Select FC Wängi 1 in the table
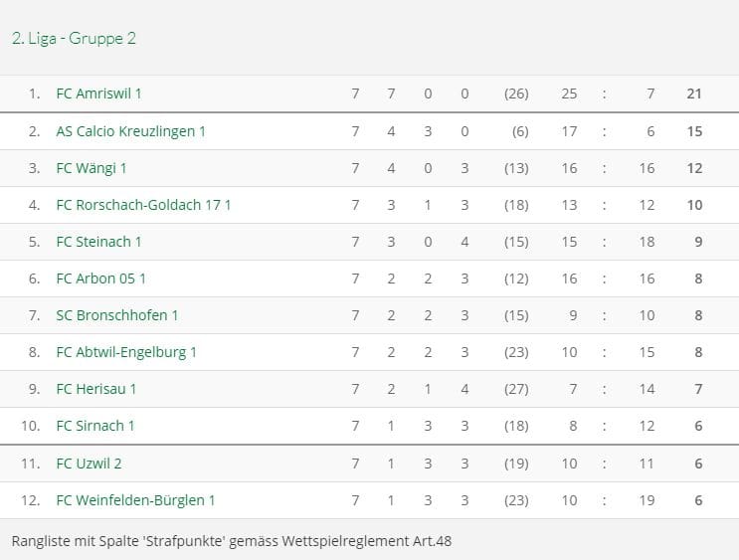The width and height of the screenshot is (739, 560). (x=92, y=168)
